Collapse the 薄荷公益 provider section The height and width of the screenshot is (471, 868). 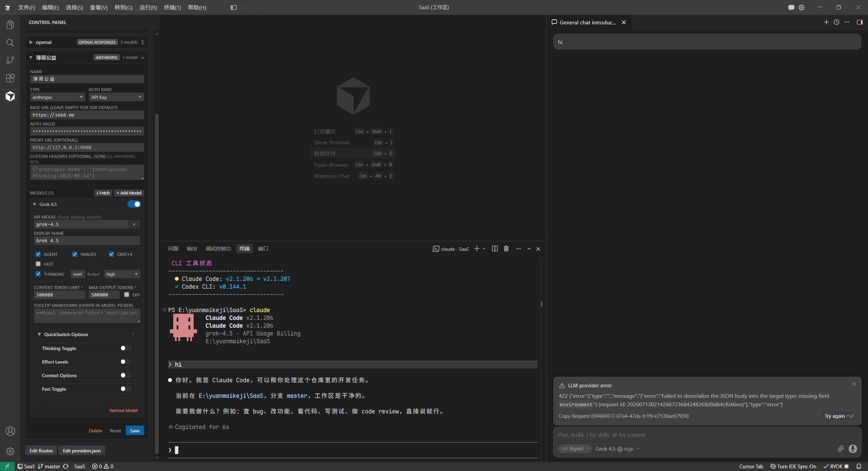31,58
